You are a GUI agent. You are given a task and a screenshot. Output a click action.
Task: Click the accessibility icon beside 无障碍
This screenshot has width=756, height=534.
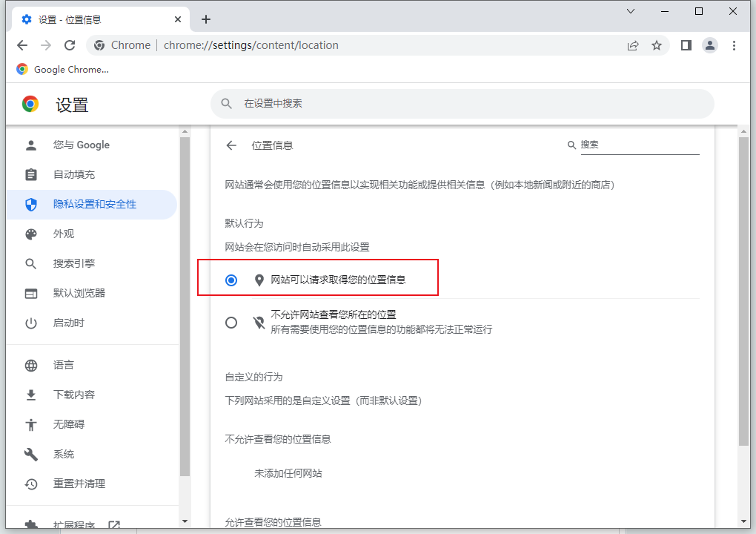(x=31, y=424)
